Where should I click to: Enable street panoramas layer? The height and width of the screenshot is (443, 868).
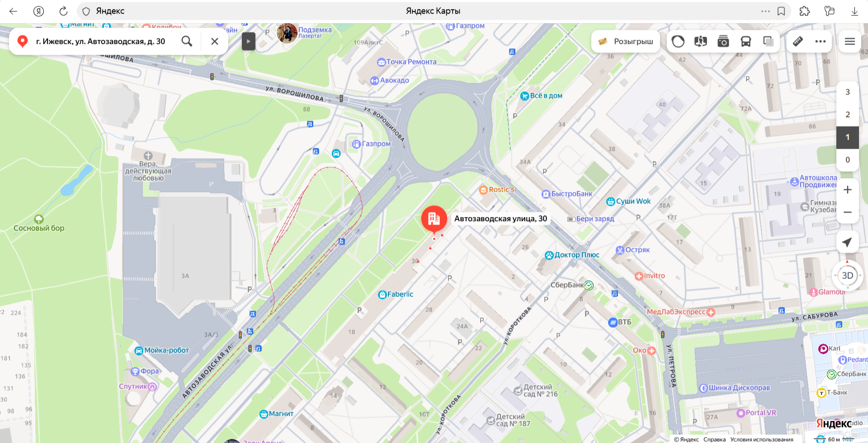coord(701,42)
